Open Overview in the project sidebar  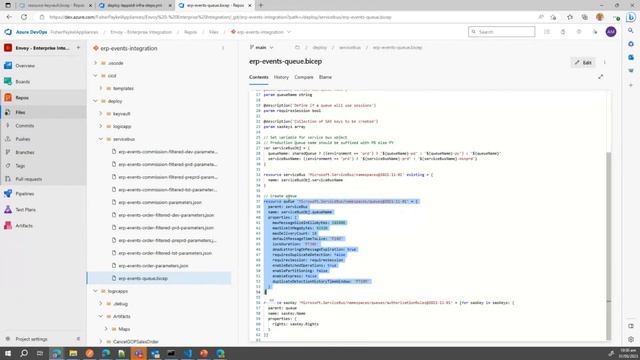(24, 65)
